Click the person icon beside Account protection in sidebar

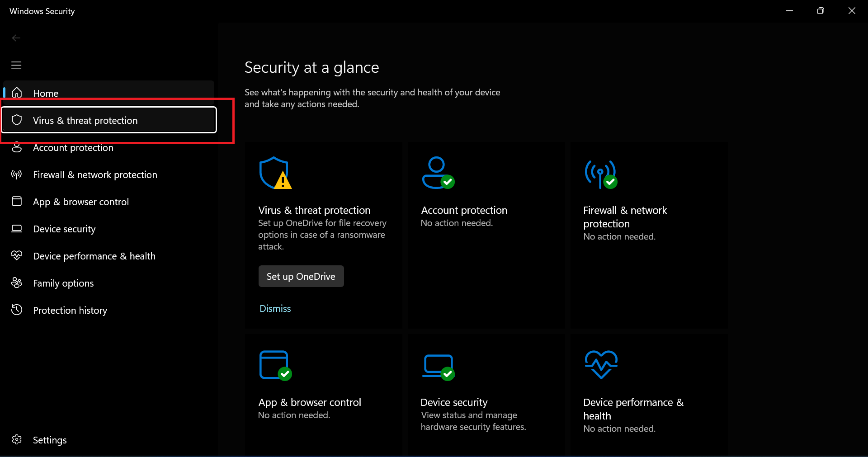(17, 147)
